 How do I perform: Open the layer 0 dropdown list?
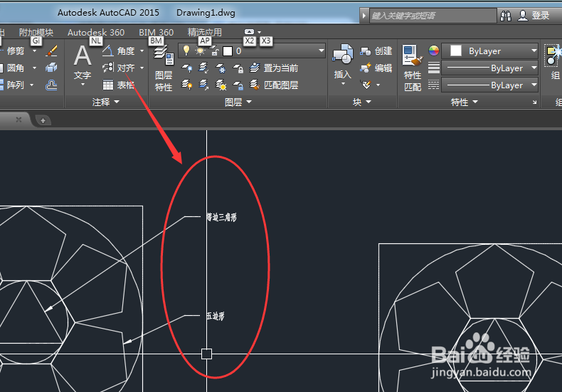[x=322, y=51]
